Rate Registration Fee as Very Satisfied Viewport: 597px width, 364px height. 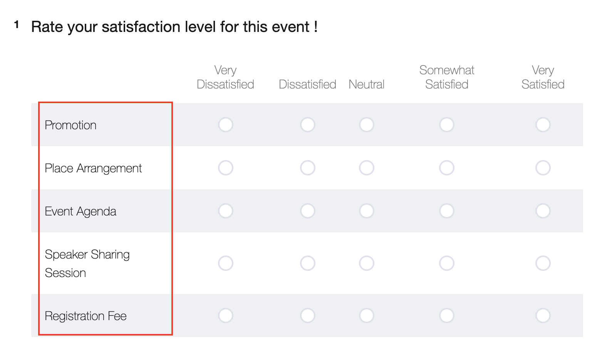click(543, 316)
